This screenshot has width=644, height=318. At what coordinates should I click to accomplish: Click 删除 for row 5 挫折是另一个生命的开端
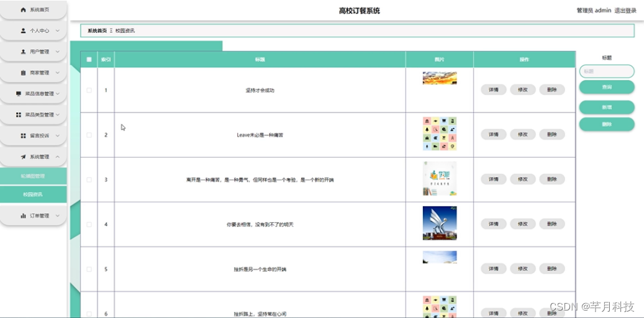tap(551, 269)
